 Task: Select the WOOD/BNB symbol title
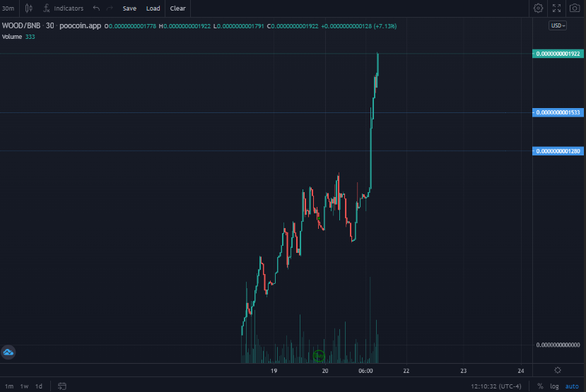click(21, 25)
